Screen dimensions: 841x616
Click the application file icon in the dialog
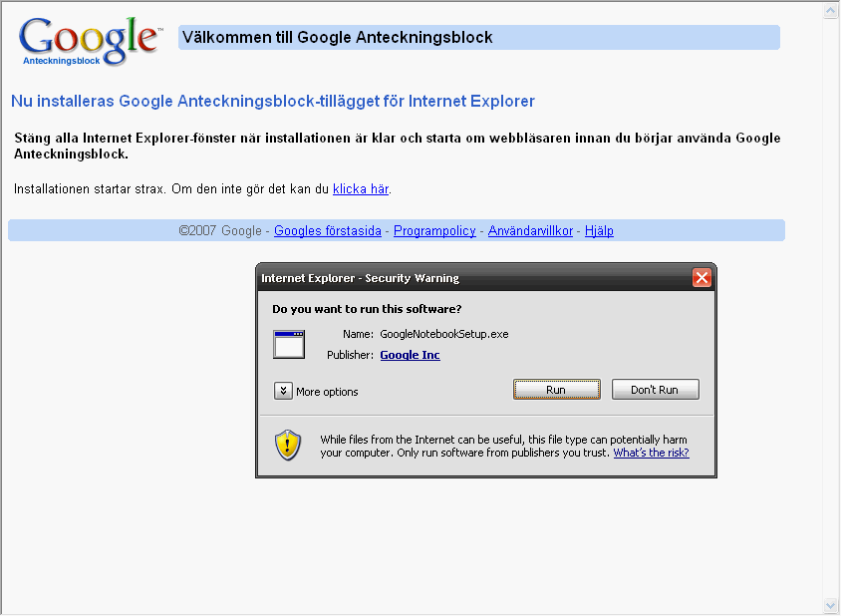(x=288, y=344)
